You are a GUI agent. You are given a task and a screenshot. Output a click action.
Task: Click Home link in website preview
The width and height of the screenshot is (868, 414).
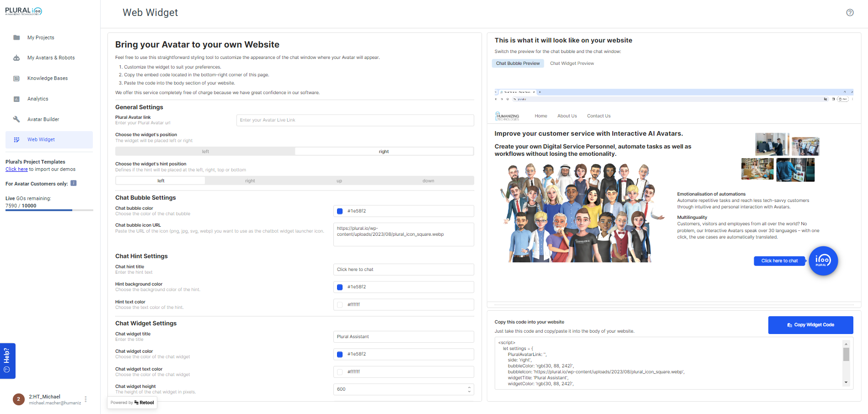point(541,116)
